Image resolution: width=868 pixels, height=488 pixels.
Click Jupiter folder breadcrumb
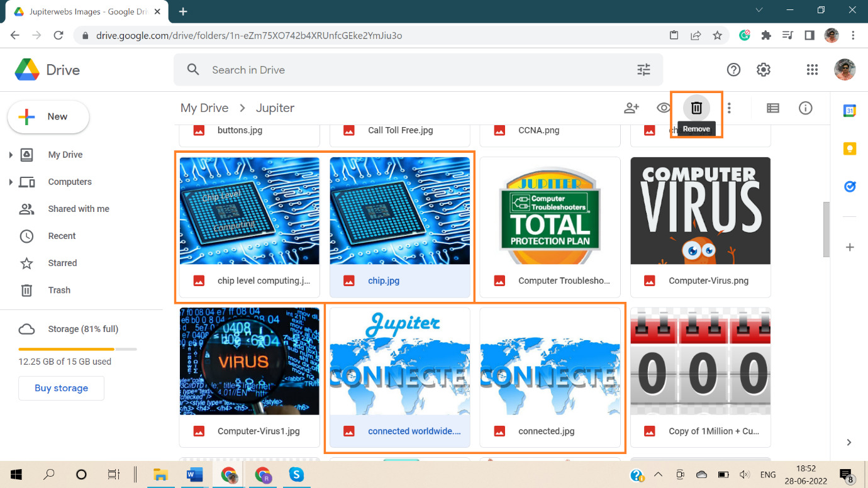coord(275,108)
